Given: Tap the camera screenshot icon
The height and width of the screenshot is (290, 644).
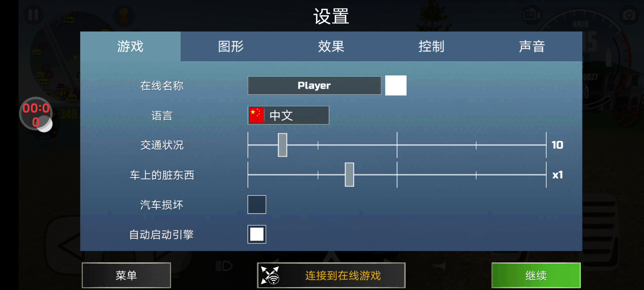Looking at the screenshot, I should (x=629, y=15).
